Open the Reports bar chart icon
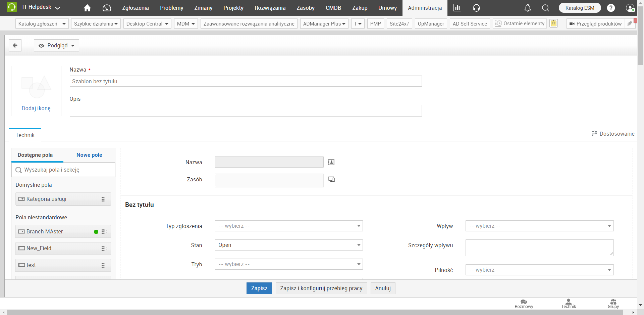 [x=457, y=8]
